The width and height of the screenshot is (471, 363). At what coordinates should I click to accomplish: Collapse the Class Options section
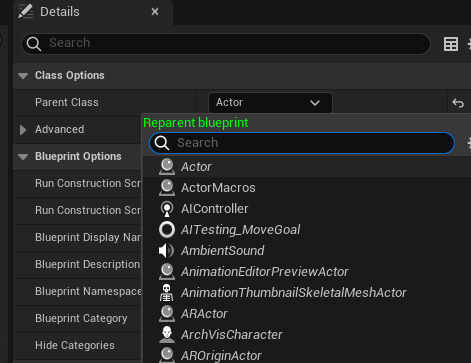point(23,76)
